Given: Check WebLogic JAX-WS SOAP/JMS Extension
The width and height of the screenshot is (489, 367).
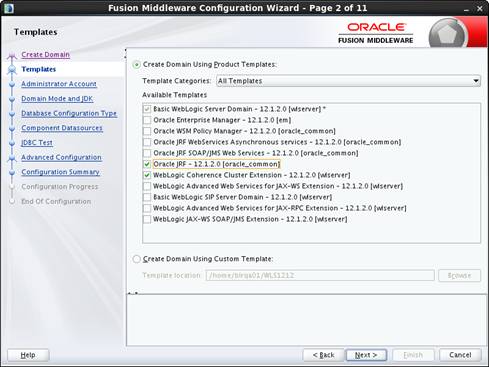Looking at the screenshot, I should (x=147, y=219).
